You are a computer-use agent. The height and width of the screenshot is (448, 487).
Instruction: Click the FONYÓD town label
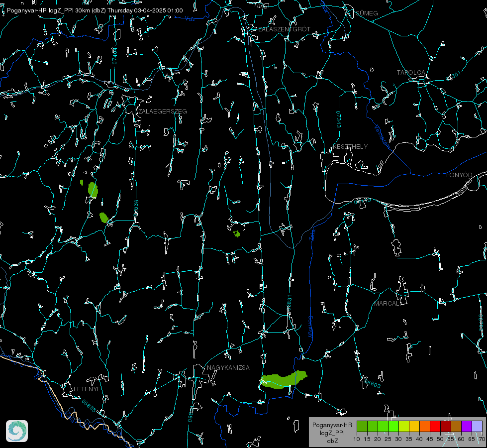[x=459, y=175]
